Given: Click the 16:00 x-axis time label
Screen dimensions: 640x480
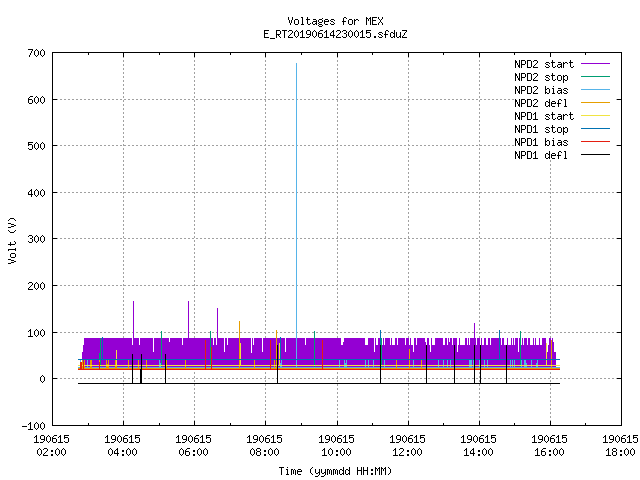Looking at the screenshot, I should (549, 452).
